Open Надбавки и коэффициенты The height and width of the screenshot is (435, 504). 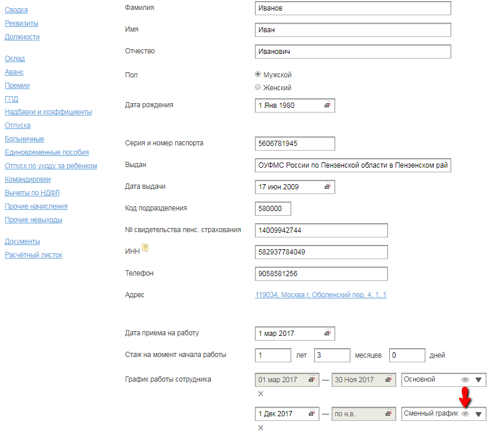coord(48,112)
